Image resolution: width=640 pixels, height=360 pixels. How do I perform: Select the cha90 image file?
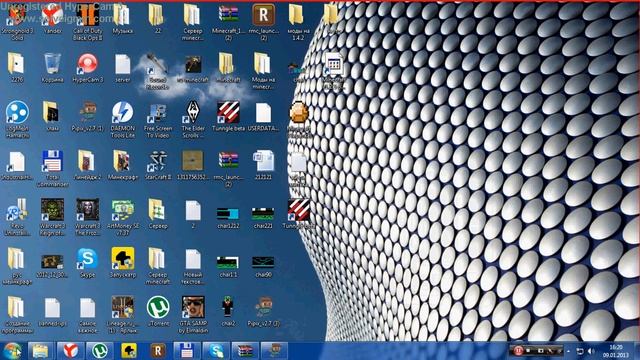coord(263,267)
